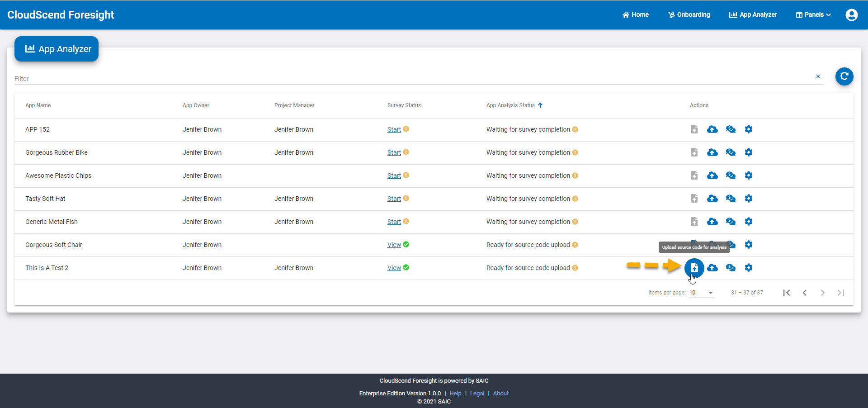Click the CloudScend Foresight logo title

[x=61, y=15]
